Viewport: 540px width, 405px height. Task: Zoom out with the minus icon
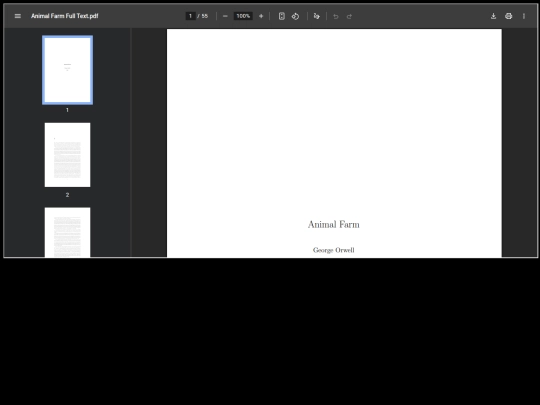pos(225,16)
